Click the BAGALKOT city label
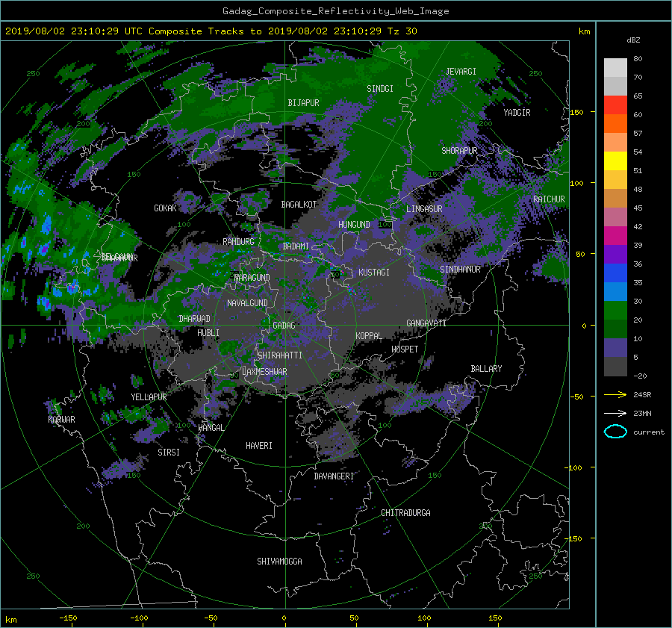 click(x=299, y=205)
